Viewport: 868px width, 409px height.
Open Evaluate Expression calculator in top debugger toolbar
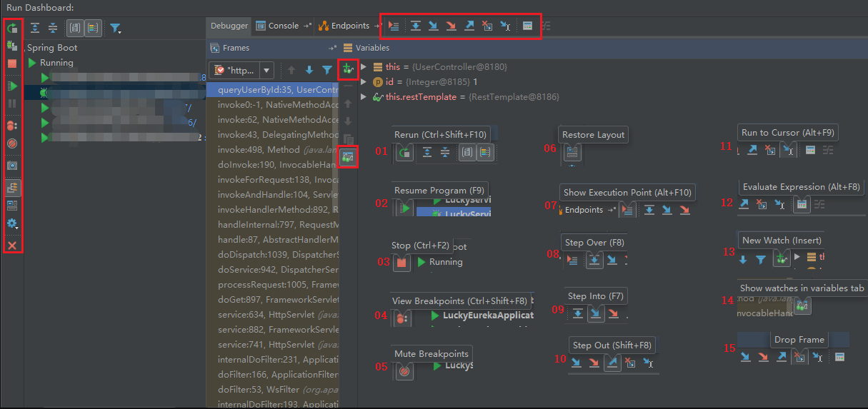(x=527, y=26)
